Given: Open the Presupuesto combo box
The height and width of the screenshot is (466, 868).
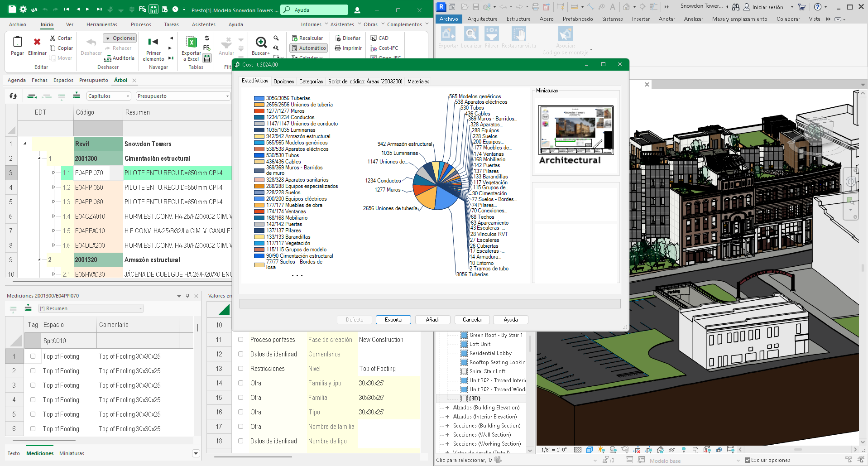Looking at the screenshot, I should tap(183, 96).
